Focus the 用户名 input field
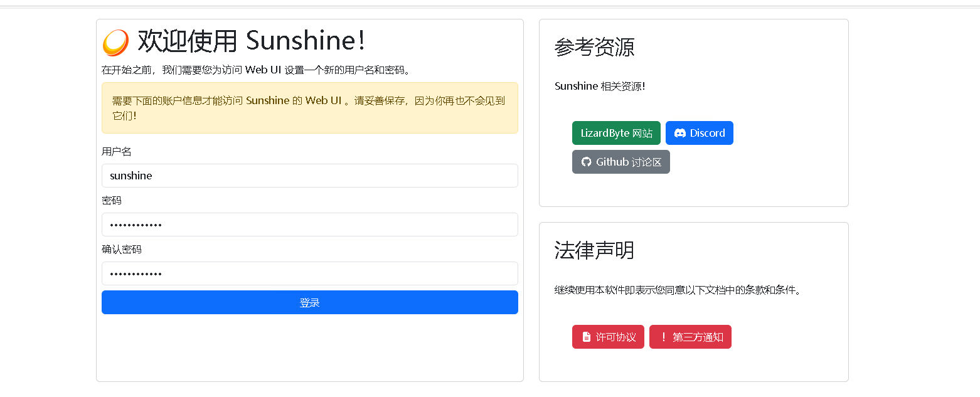Viewport: 980px width, 397px height. [x=310, y=176]
